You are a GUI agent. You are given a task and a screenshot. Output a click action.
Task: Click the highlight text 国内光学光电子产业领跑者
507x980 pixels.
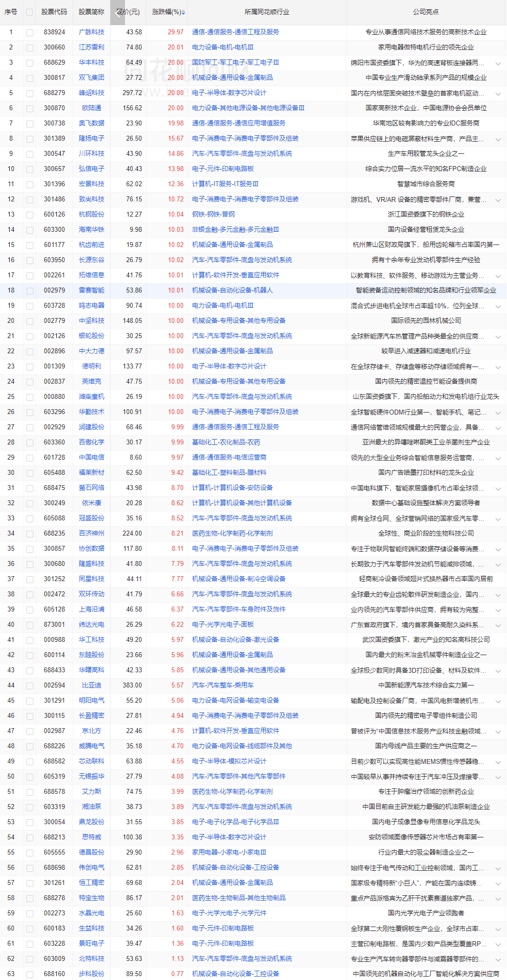(x=426, y=913)
